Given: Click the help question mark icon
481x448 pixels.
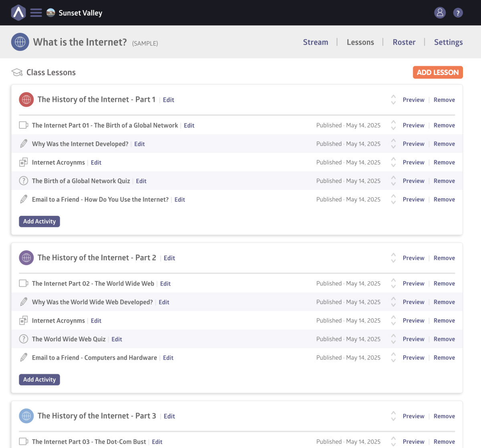Looking at the screenshot, I should (458, 13).
